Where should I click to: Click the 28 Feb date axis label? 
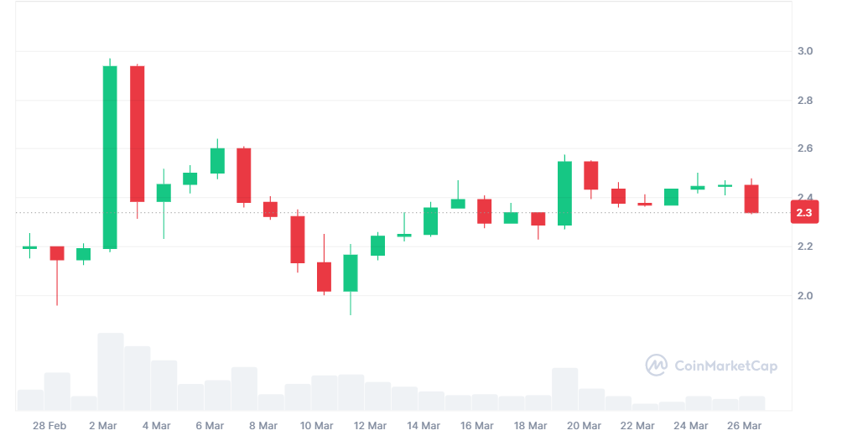pyautogui.click(x=49, y=426)
